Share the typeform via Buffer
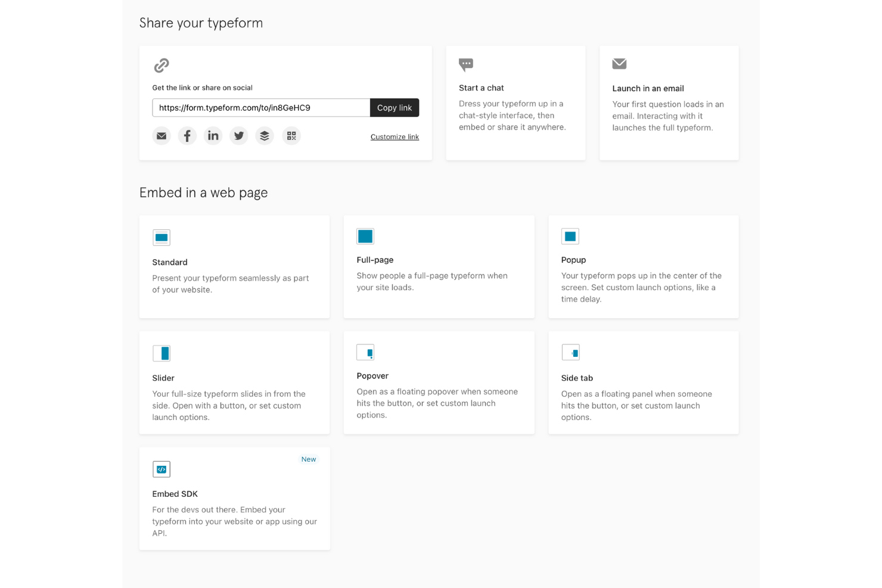882x588 pixels. click(x=265, y=135)
